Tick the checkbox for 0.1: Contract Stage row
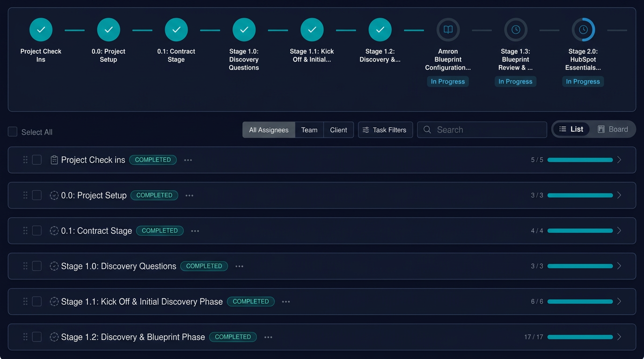Viewport: 644px width, 359px height. tap(37, 230)
